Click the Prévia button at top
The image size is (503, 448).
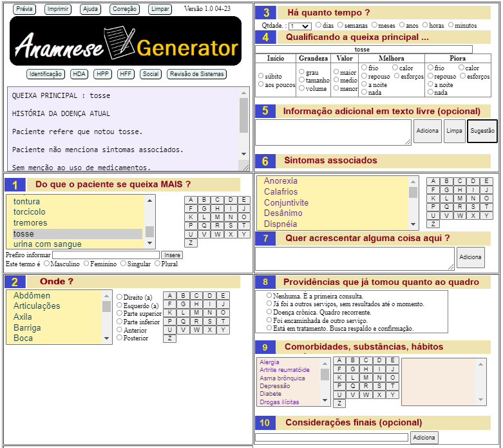tap(25, 10)
